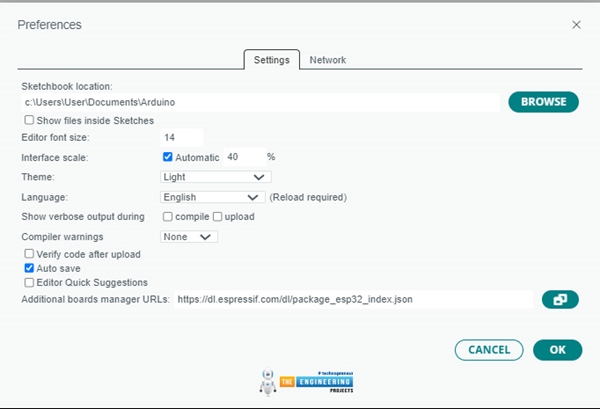Focus the Additional boards manager URLs field

pyautogui.click(x=352, y=299)
